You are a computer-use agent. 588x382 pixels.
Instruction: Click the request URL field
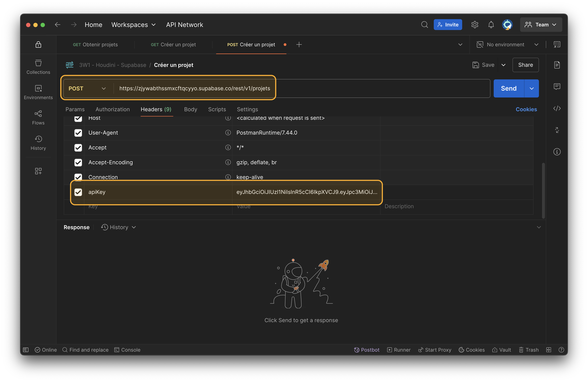coord(302,88)
